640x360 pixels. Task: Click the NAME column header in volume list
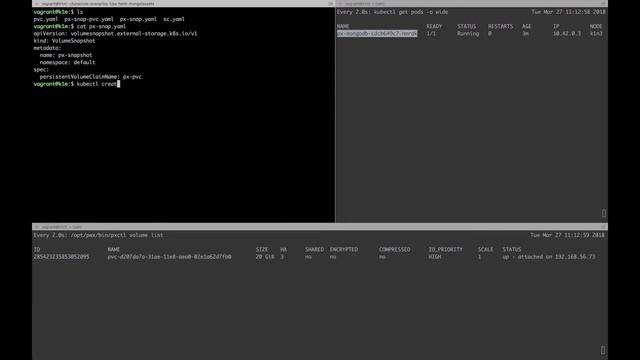[114, 249]
